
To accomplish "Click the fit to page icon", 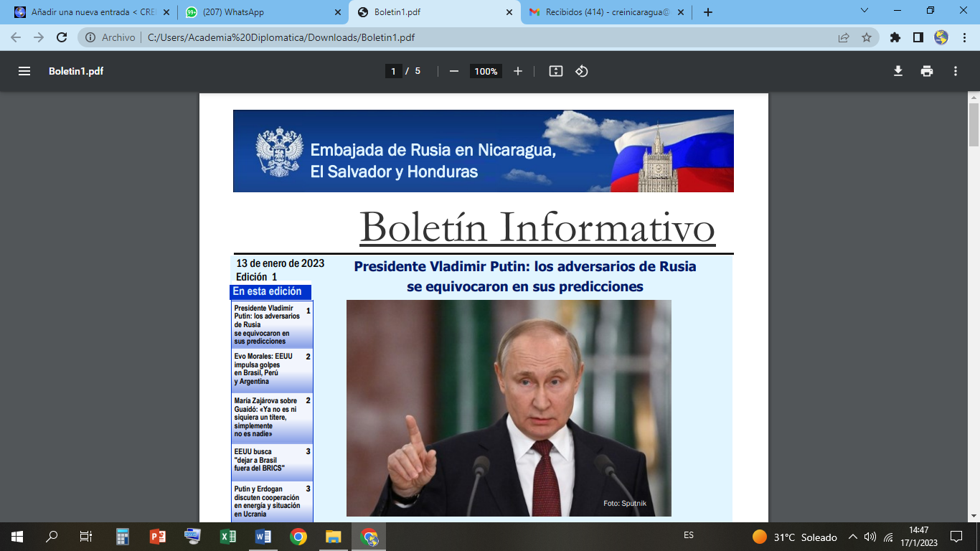I will [555, 71].
